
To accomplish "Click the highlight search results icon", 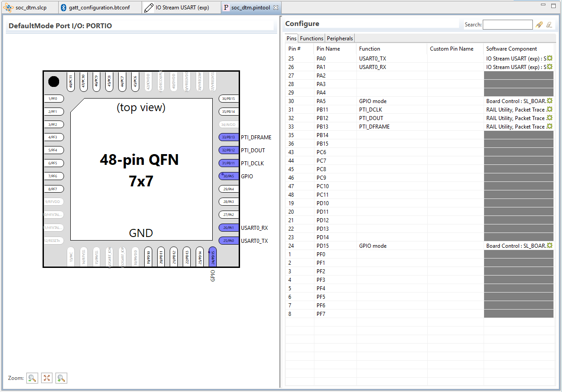I will pyautogui.click(x=539, y=25).
